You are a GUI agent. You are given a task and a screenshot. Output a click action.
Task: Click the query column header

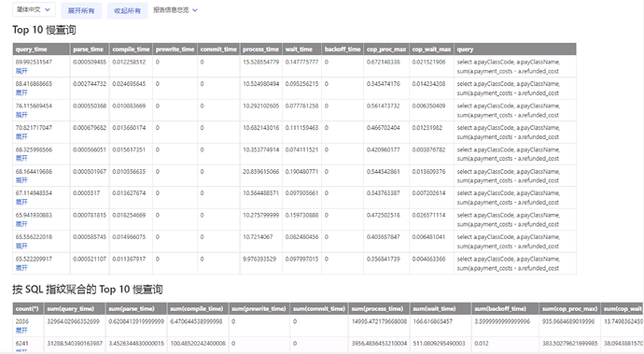[515, 49]
